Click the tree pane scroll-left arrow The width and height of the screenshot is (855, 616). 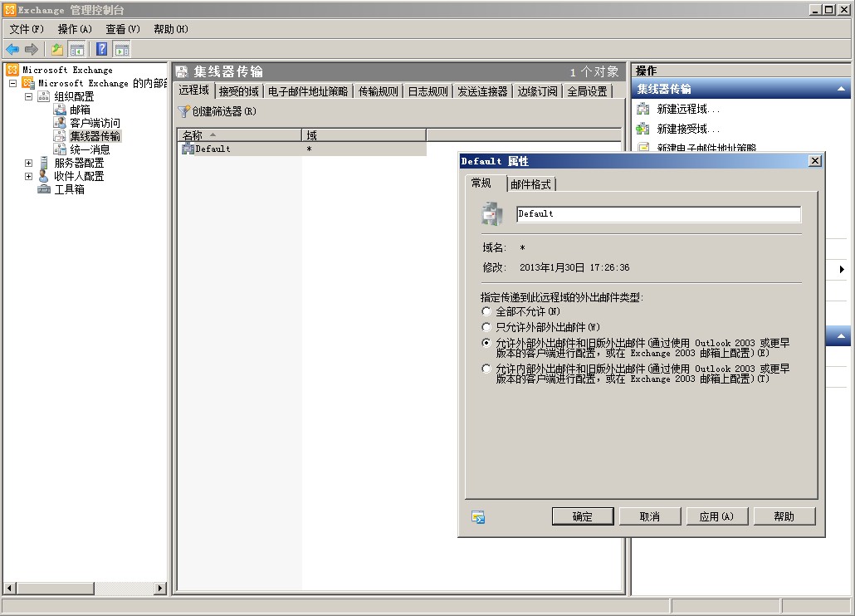tap(9, 589)
